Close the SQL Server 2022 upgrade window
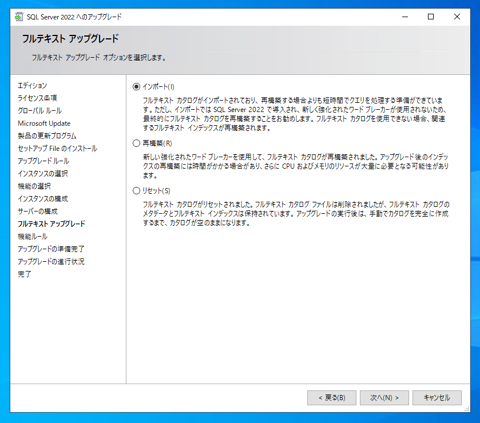Viewport: 480px width, 423px height. 457,17
